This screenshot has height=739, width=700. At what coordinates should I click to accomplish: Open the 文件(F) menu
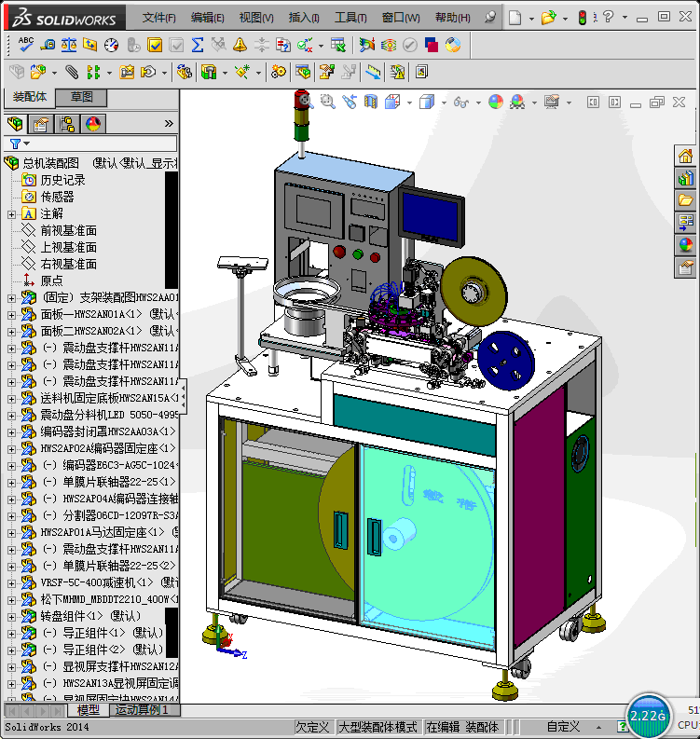pyautogui.click(x=158, y=18)
